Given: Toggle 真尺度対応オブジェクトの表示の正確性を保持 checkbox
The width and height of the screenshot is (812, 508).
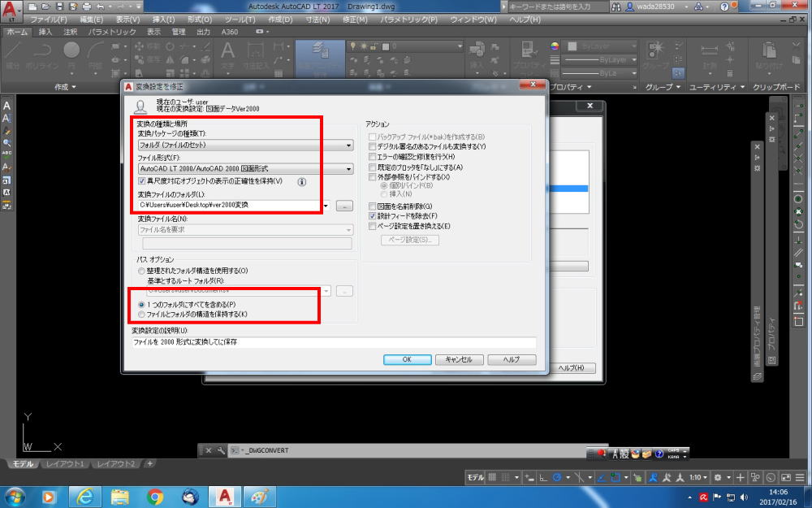Looking at the screenshot, I should click(142, 181).
